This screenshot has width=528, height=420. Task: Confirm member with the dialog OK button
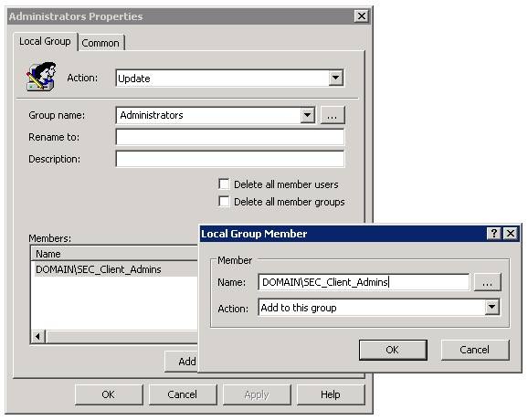(x=393, y=350)
